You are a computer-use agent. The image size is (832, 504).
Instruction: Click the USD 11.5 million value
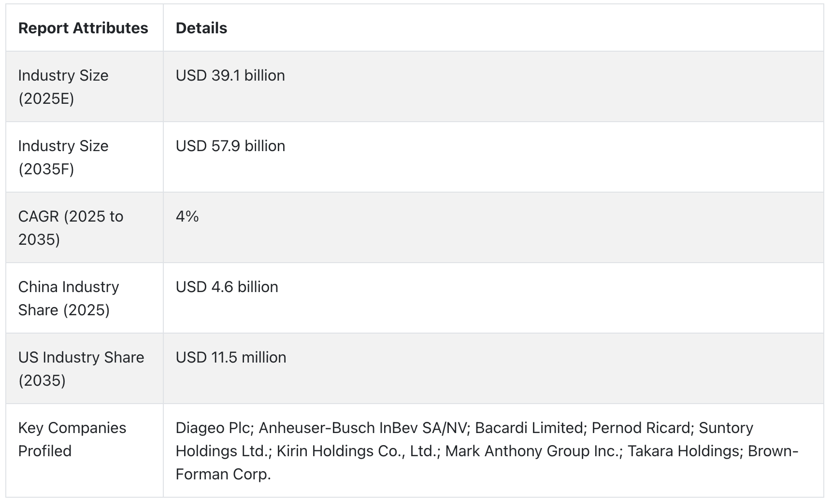231,357
